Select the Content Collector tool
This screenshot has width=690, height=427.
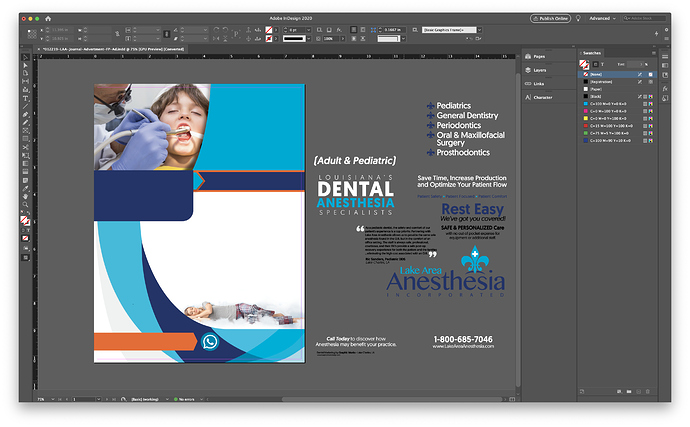coord(26,90)
